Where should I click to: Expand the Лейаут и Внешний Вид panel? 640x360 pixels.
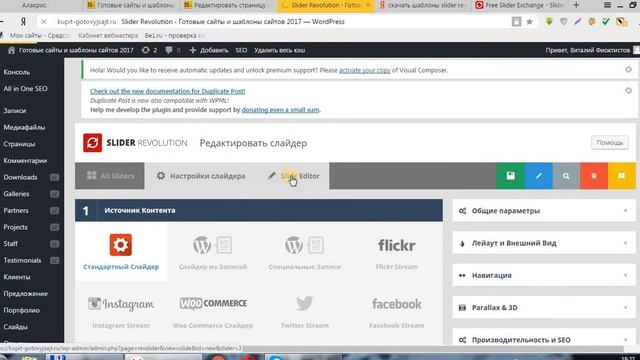click(x=544, y=243)
